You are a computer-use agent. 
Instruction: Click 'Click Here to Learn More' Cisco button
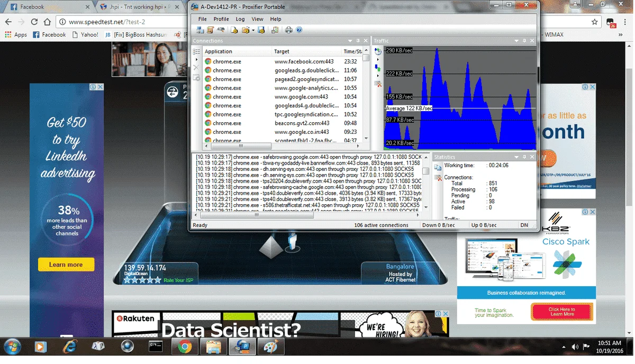(561, 312)
